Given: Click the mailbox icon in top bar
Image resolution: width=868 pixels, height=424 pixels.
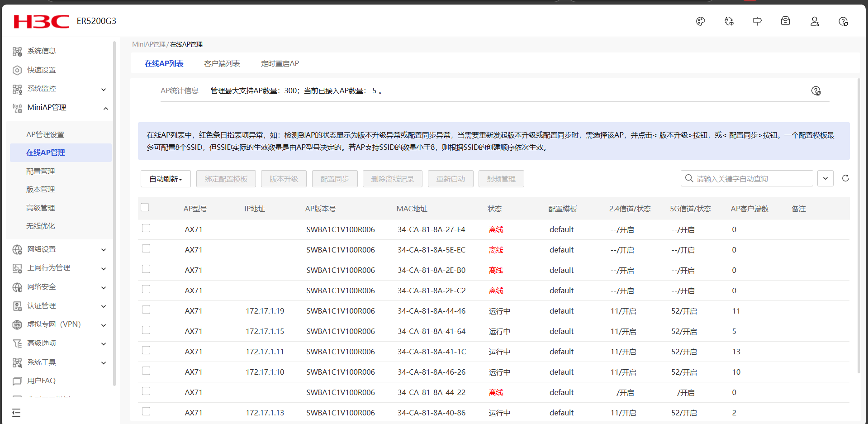Looking at the screenshot, I should [x=785, y=21].
